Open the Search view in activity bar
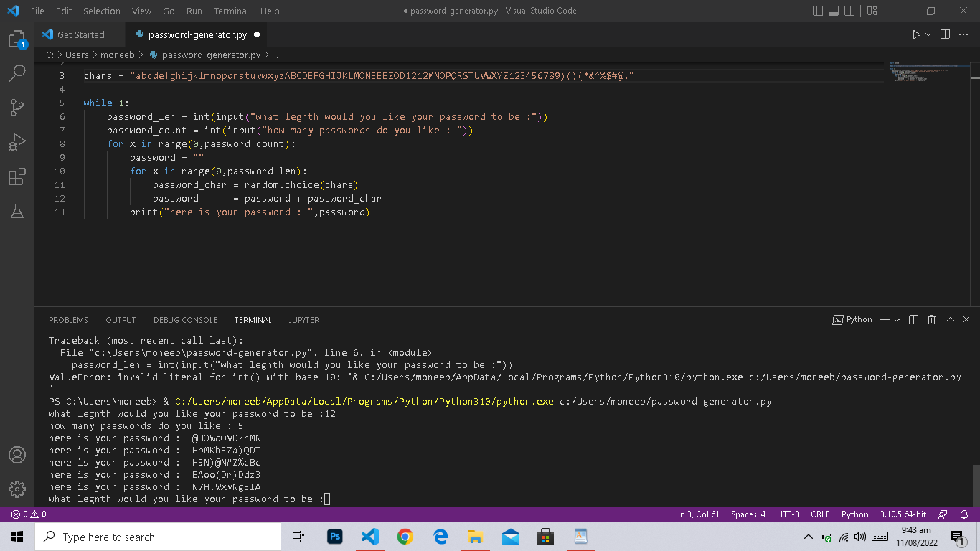 [x=17, y=73]
